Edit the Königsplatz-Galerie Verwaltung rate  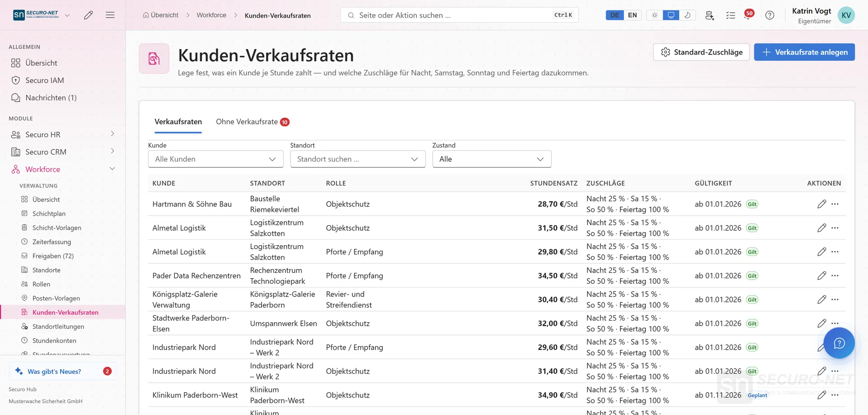pyautogui.click(x=822, y=300)
